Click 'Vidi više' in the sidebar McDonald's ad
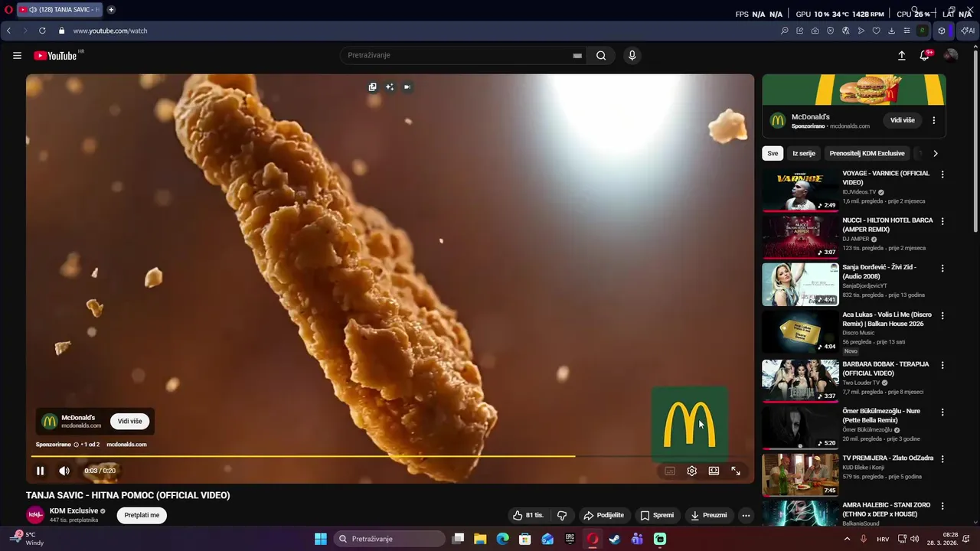The width and height of the screenshot is (980, 551). click(903, 120)
